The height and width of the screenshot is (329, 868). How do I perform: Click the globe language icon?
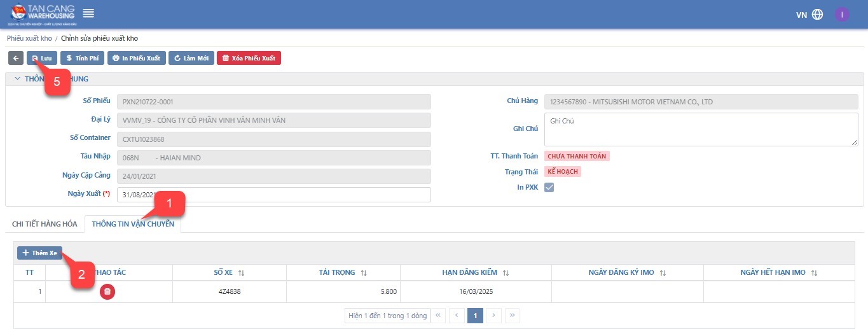pyautogui.click(x=817, y=15)
